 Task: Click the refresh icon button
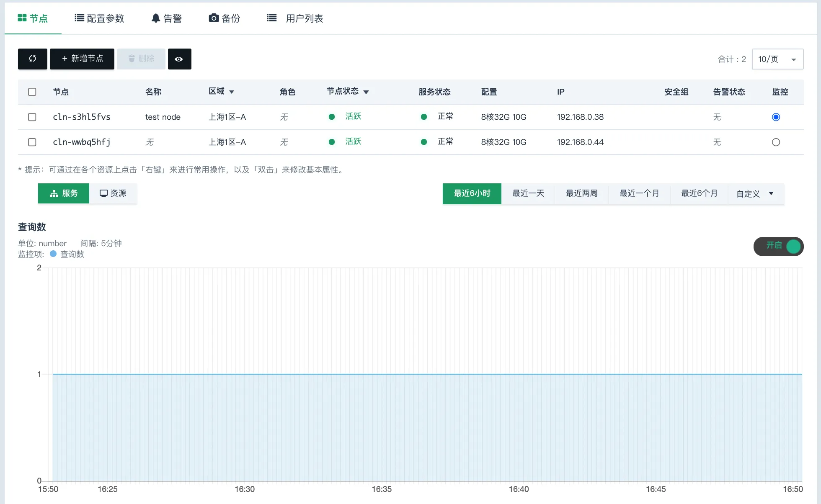coord(32,59)
